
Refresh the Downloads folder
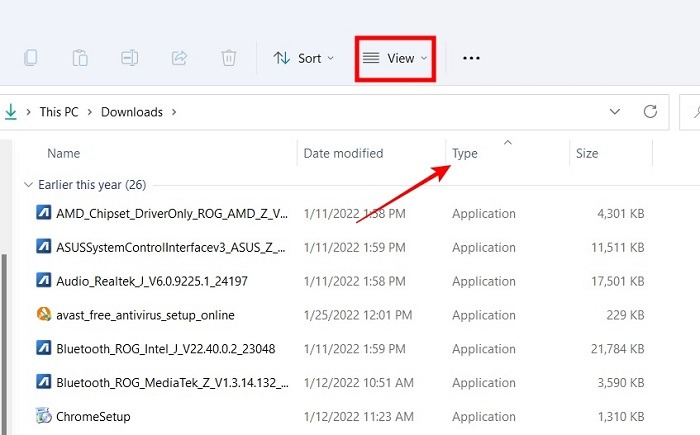(650, 111)
